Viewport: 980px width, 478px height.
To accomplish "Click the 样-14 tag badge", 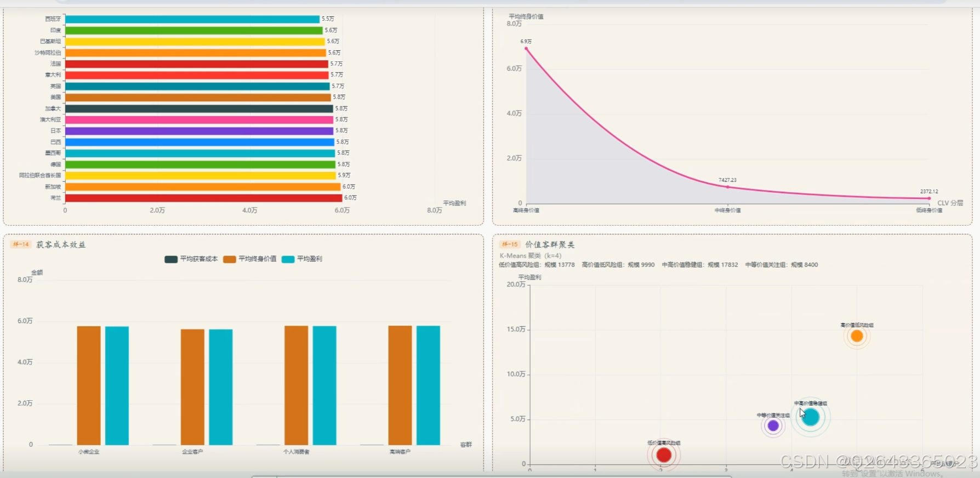I will [x=21, y=245].
